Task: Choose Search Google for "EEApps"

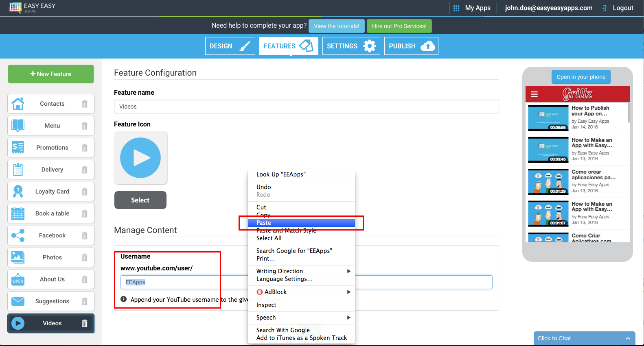Action: (x=301, y=251)
